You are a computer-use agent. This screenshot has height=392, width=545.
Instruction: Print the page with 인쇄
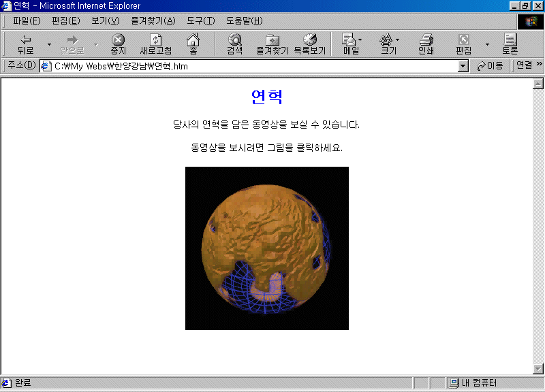426,44
